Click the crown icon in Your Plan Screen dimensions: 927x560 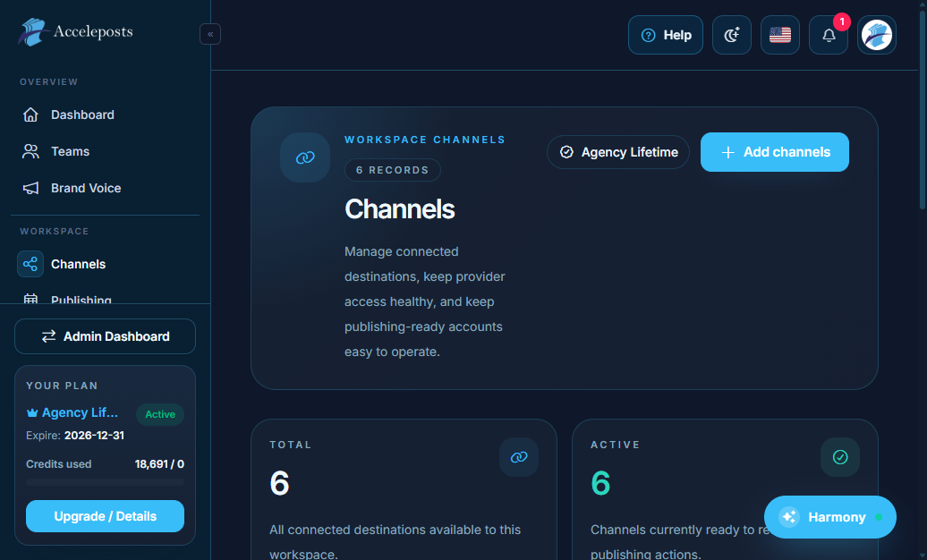pyautogui.click(x=32, y=412)
